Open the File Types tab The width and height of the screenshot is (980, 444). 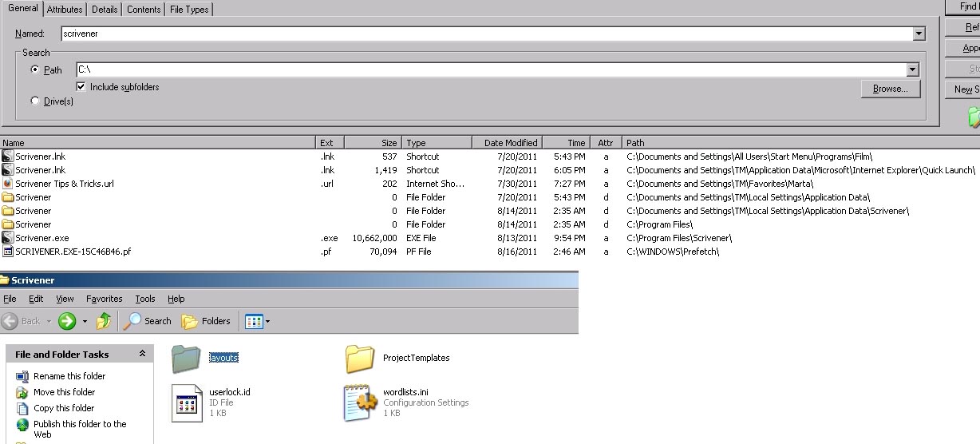point(189,10)
